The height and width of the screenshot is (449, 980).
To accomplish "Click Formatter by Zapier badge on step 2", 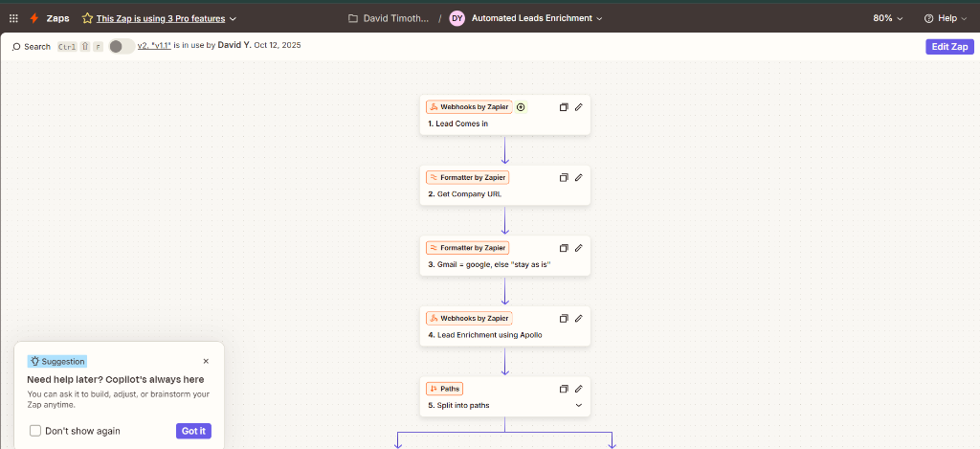I will [467, 178].
